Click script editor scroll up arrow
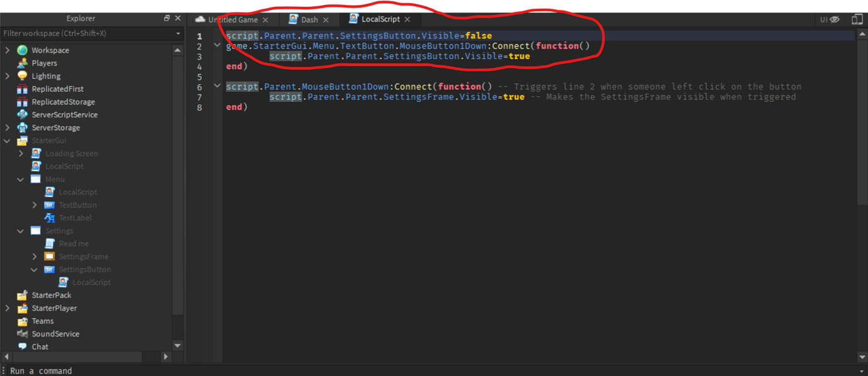Image resolution: width=868 pixels, height=376 pixels. [x=862, y=34]
